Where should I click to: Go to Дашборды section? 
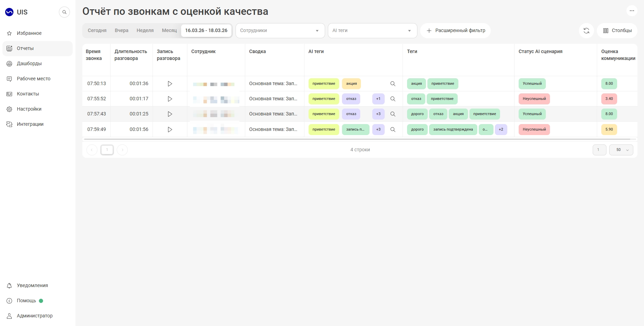click(x=38, y=63)
